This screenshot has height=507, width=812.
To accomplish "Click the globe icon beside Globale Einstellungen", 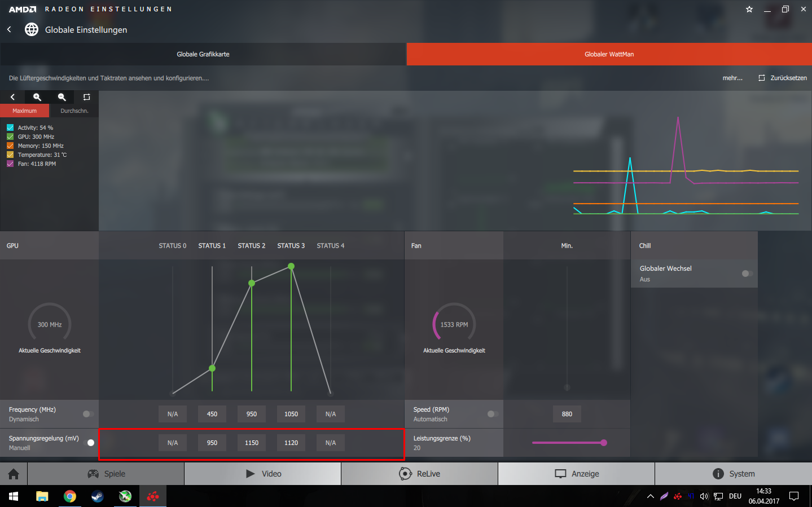I will [x=32, y=29].
